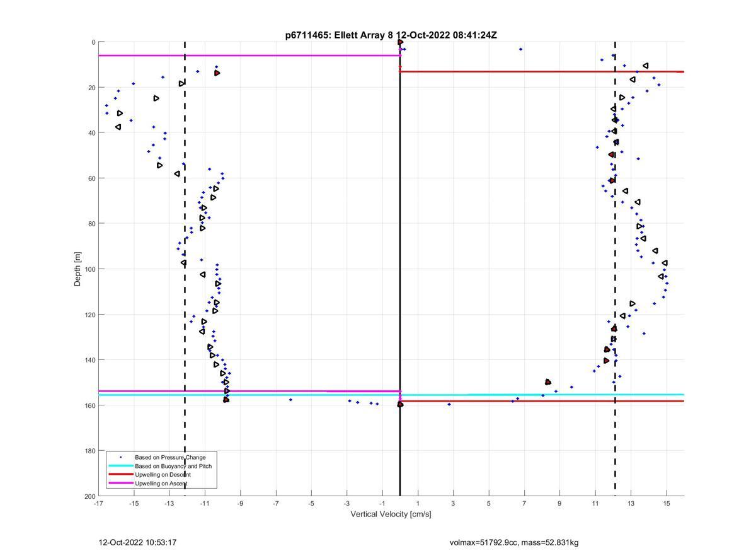Click the x-axis tick label "-15"
Image resolution: width=756 pixels, height=558 pixels.
pyautogui.click(x=134, y=503)
